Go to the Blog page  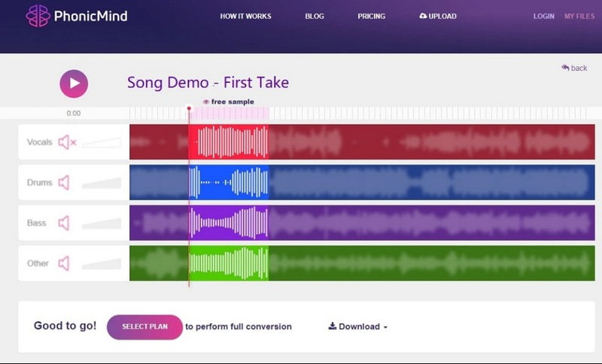click(x=315, y=16)
